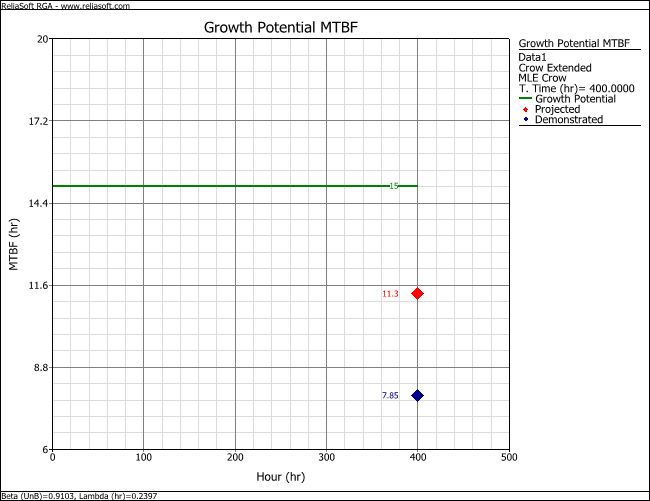This screenshot has width=650, height=501.
Task: Click the 'MLE Crow' legend line
Action: [542, 78]
